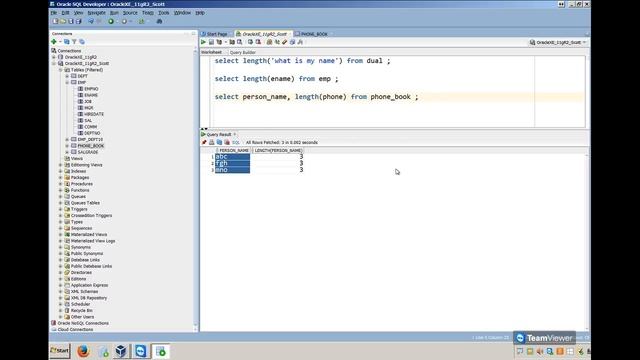Click the Open folder icon in main toolbar

[x=63, y=21]
